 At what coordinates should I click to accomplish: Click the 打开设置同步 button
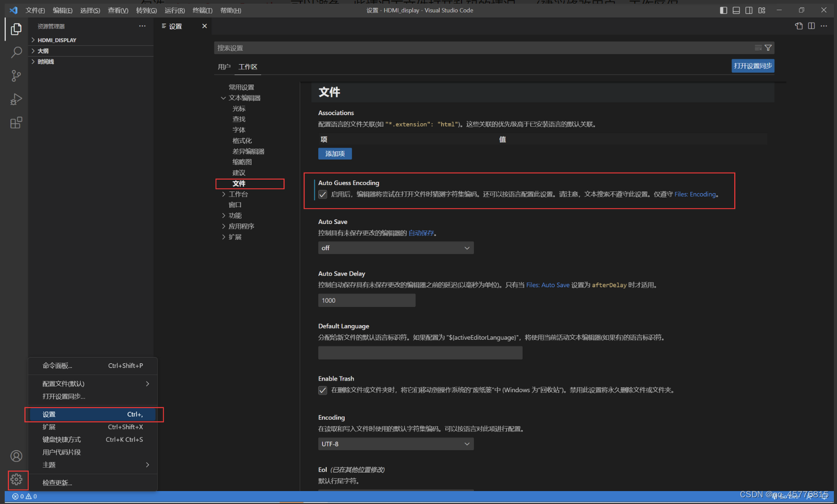[753, 66]
